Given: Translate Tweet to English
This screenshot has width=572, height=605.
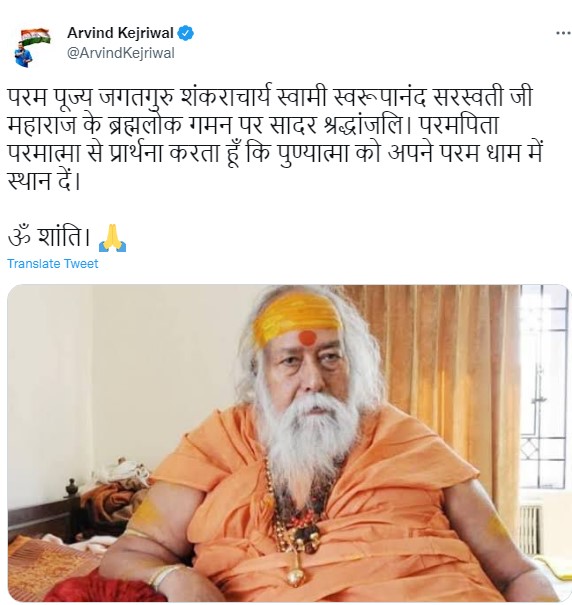Looking at the screenshot, I should coord(53,264).
